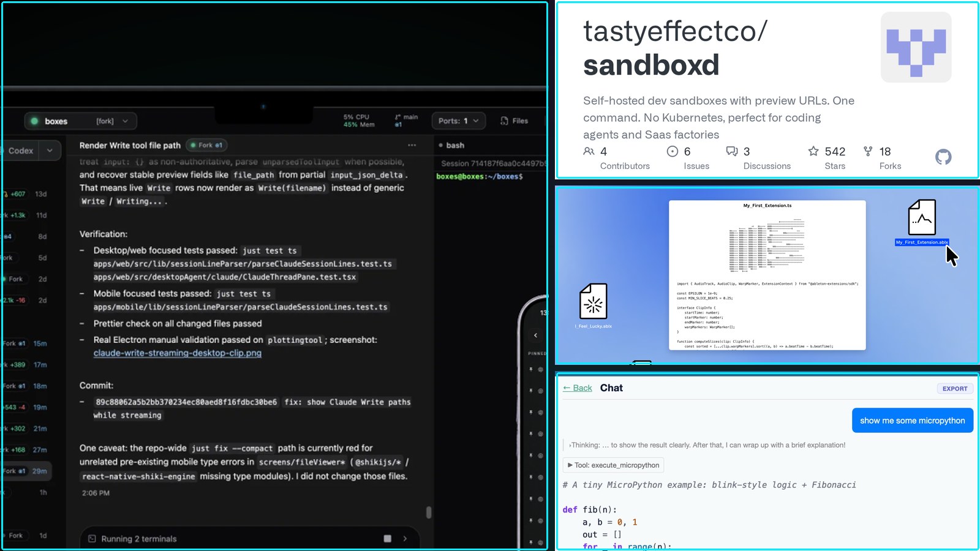Click the 2:06 PM message timestamp

[x=96, y=493]
